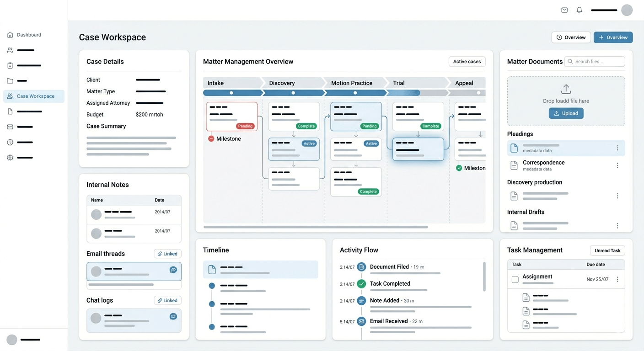Select the Discovery phase tab

click(x=282, y=83)
